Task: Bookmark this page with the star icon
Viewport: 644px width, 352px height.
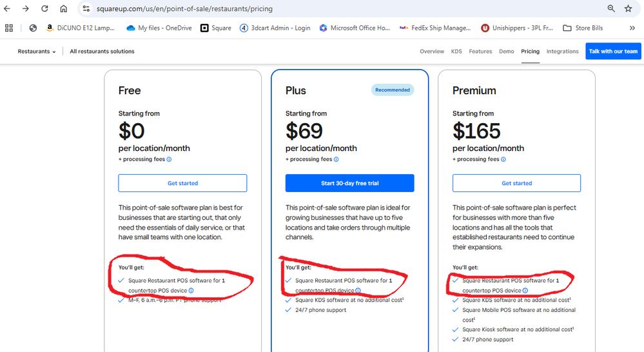Action: coord(628,9)
